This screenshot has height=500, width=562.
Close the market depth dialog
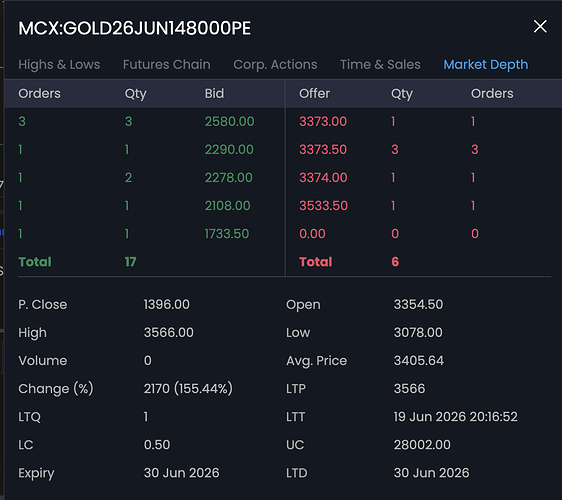click(x=540, y=27)
